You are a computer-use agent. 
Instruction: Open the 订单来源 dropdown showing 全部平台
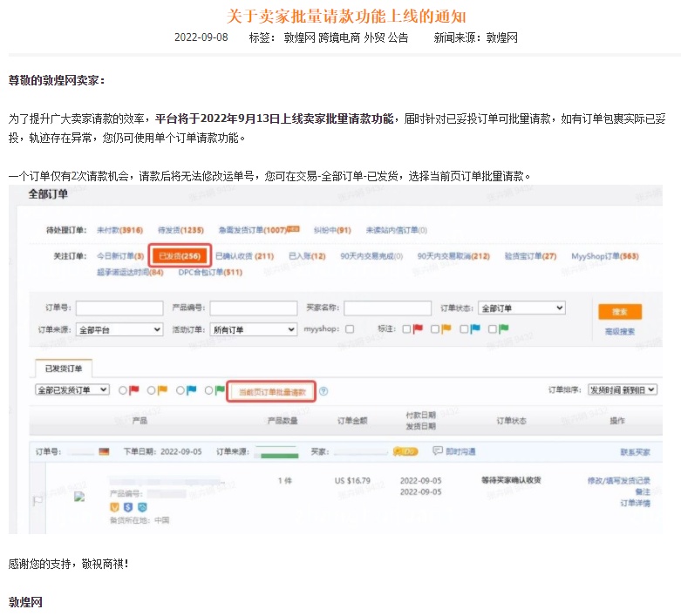coord(119,330)
